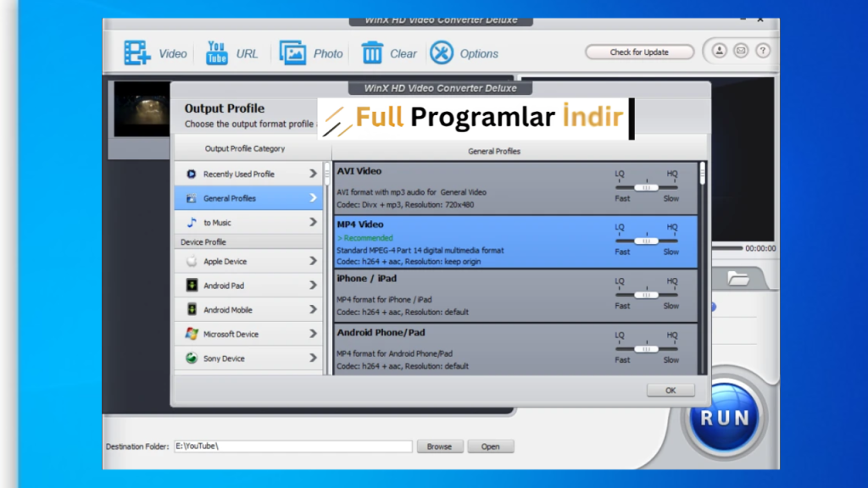Select the Recently Used Profile category
868x488 pixels.
pos(248,174)
